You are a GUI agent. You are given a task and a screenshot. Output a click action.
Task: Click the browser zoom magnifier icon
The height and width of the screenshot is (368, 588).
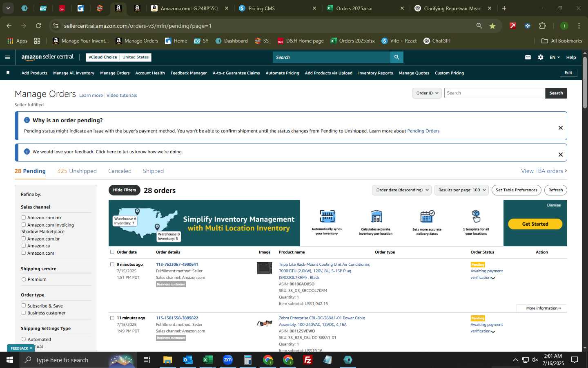point(479,26)
